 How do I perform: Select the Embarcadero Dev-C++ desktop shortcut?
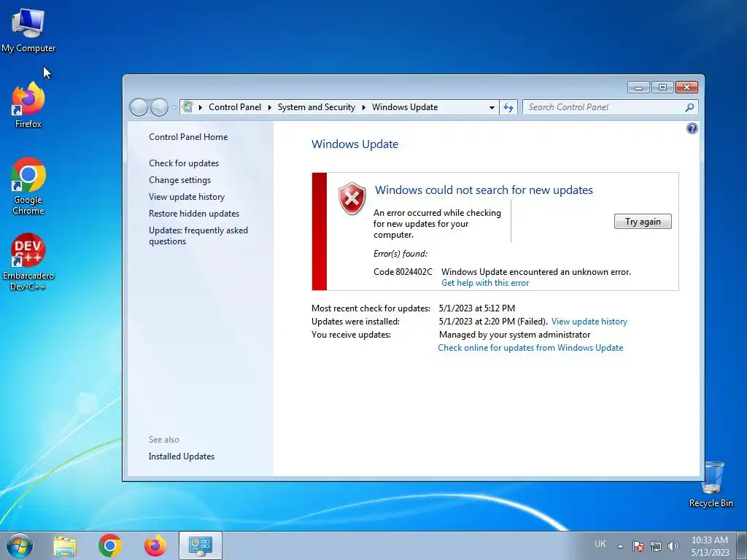click(x=28, y=262)
